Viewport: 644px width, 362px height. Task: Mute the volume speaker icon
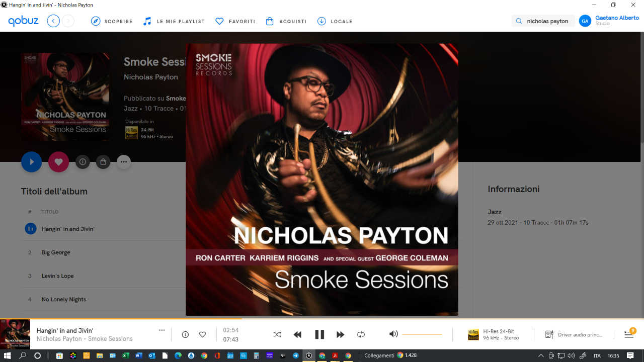(x=393, y=334)
